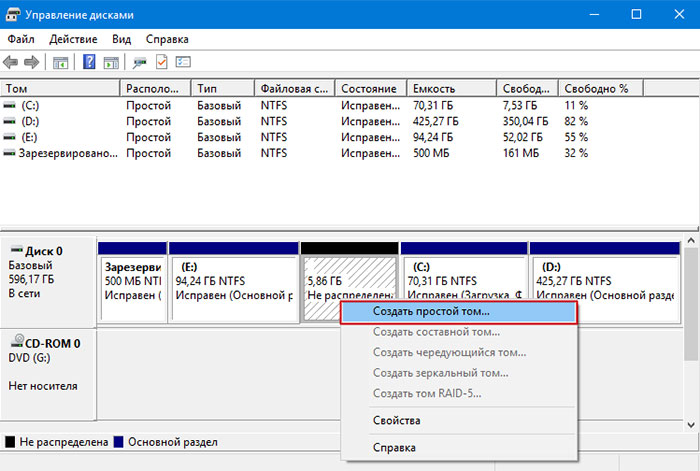Open the Help question-mark toolbar icon
Image resolution: width=700 pixels, height=471 pixels.
tap(89, 62)
